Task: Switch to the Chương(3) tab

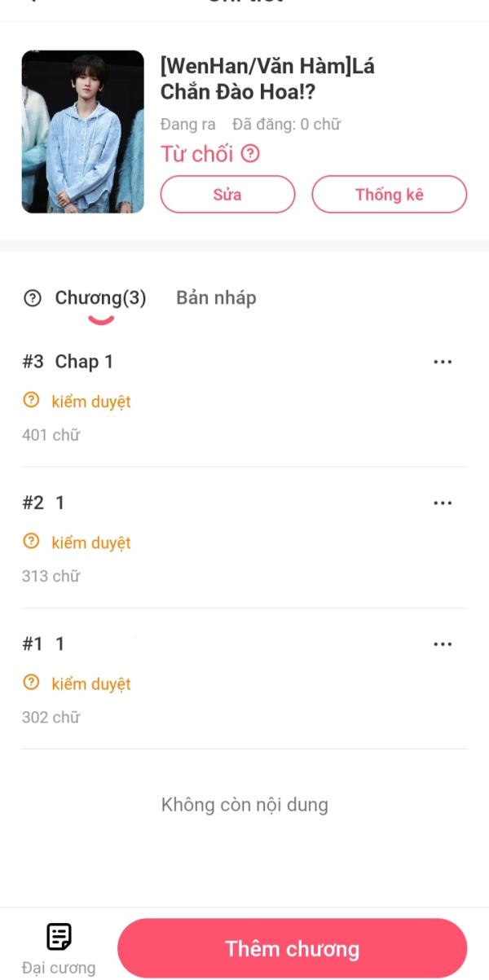Action: 100,298
